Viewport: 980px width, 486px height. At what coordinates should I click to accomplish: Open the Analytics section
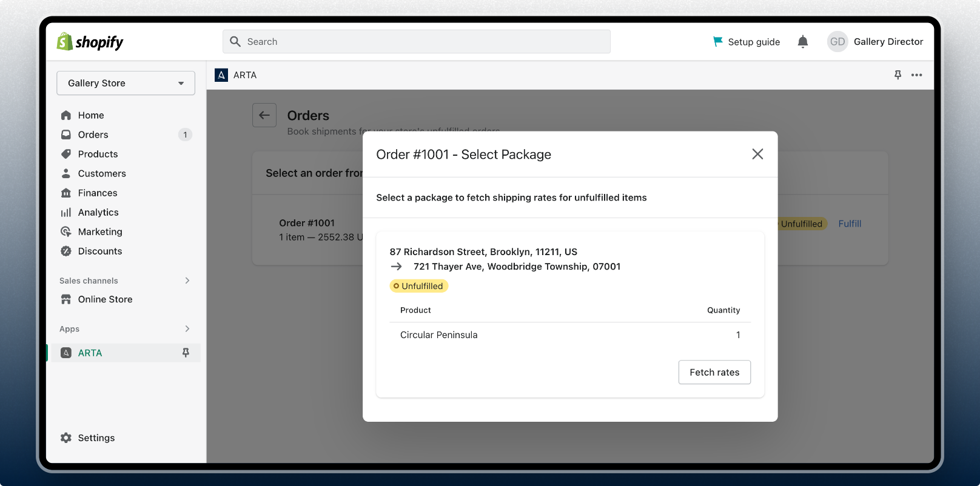pyautogui.click(x=98, y=212)
